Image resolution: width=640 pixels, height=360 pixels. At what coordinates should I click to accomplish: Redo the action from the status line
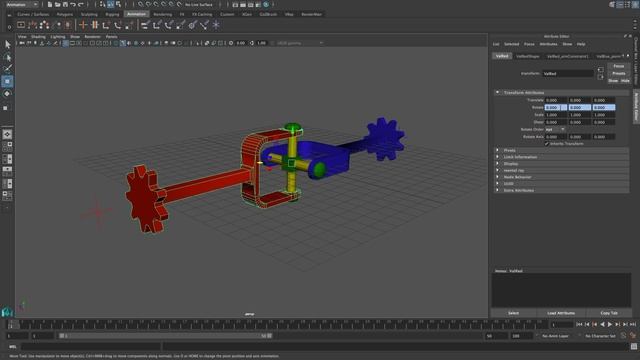tap(80, 4)
